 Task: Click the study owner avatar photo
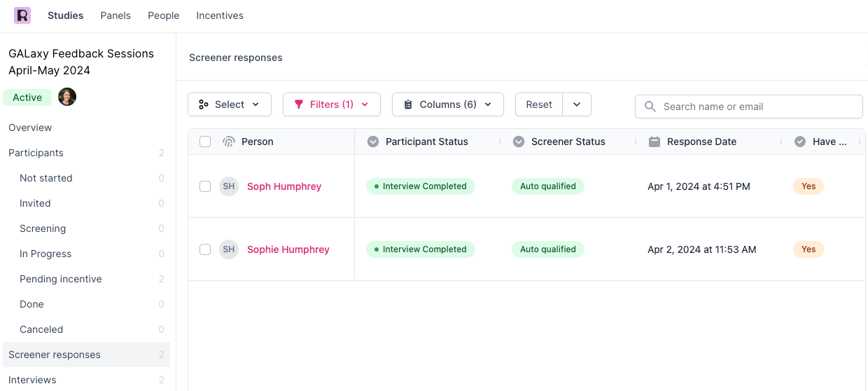pyautogui.click(x=67, y=97)
